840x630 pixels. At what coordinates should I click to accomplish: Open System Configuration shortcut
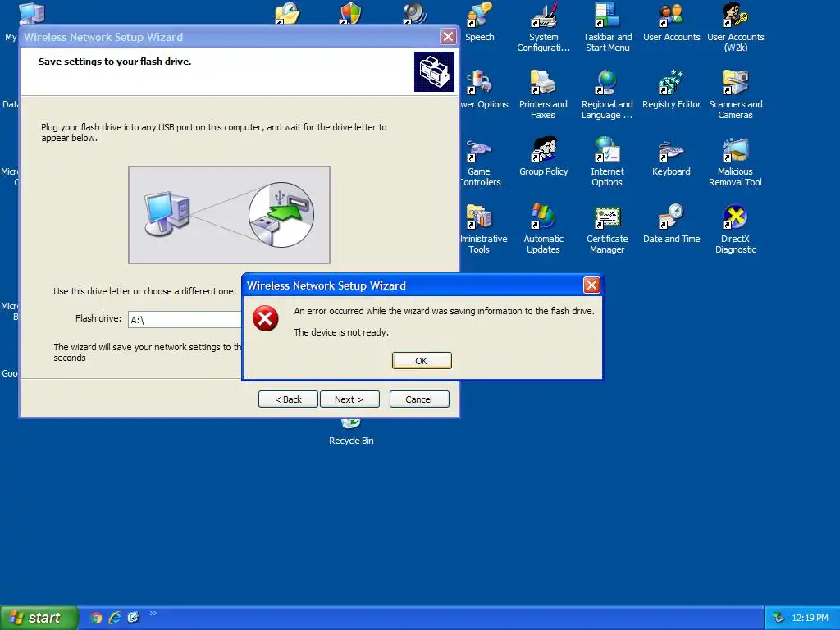click(x=543, y=27)
